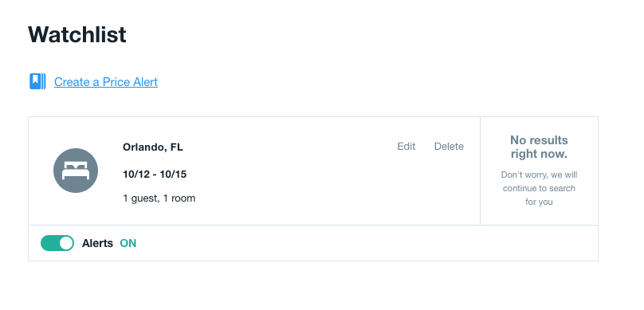This screenshot has height=310, width=644.
Task: Click the gray hotel bed icon
Action: coord(76,171)
